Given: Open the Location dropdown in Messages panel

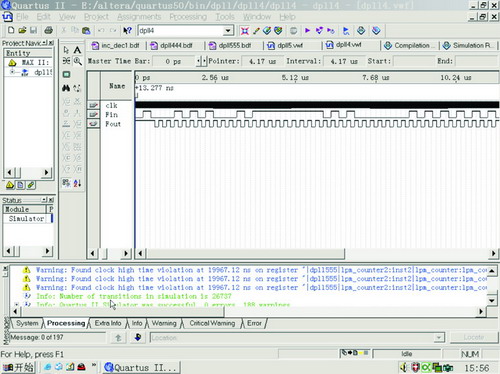Looking at the screenshot, I should 439,338.
